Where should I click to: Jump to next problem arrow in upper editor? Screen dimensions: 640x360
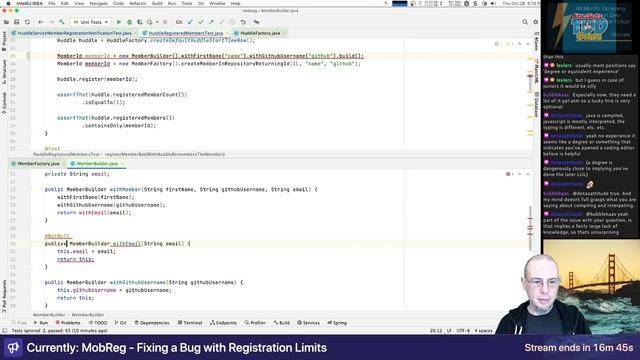pos(528,44)
